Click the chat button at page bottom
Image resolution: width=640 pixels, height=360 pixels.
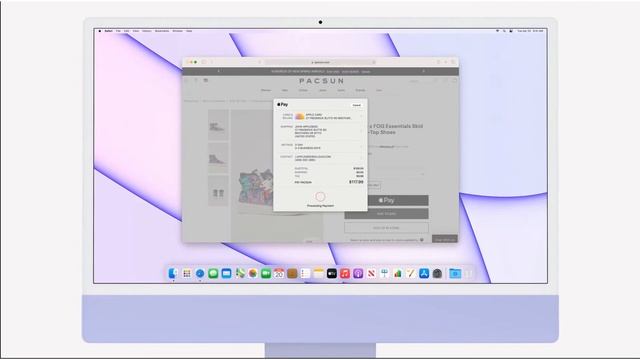point(445,239)
